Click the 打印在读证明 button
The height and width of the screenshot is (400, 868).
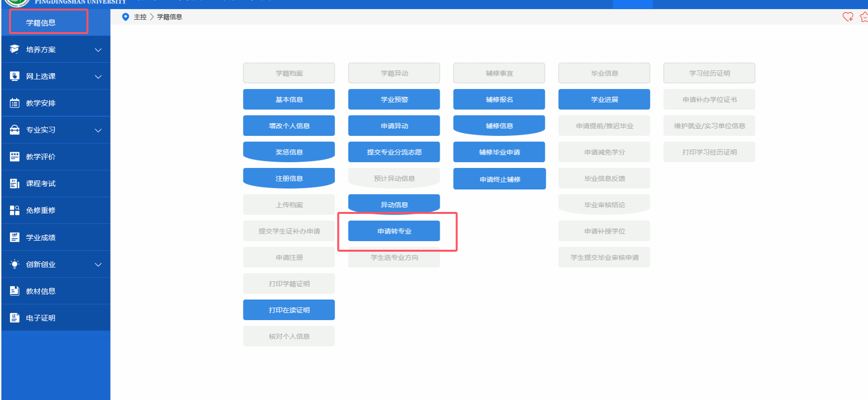(x=289, y=310)
